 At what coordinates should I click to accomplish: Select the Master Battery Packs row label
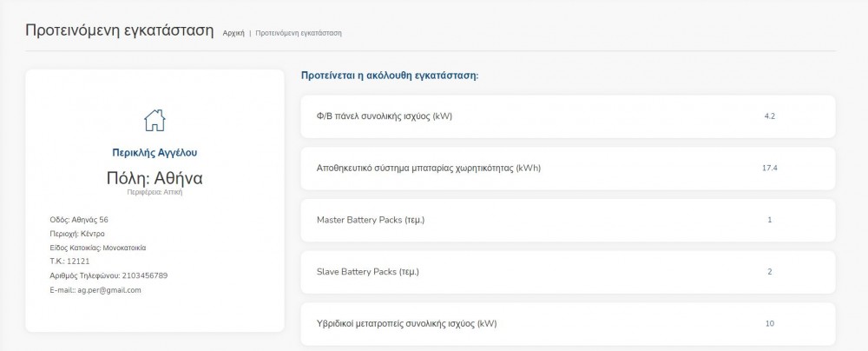click(371, 220)
